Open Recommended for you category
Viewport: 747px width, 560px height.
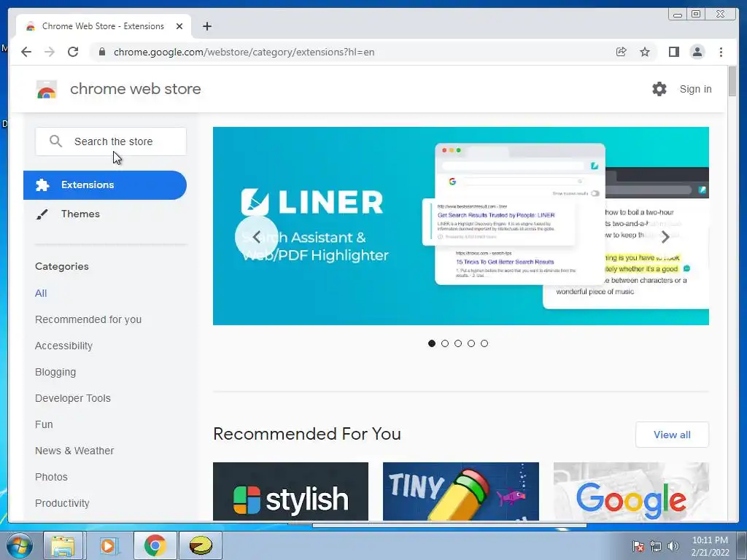click(x=88, y=319)
